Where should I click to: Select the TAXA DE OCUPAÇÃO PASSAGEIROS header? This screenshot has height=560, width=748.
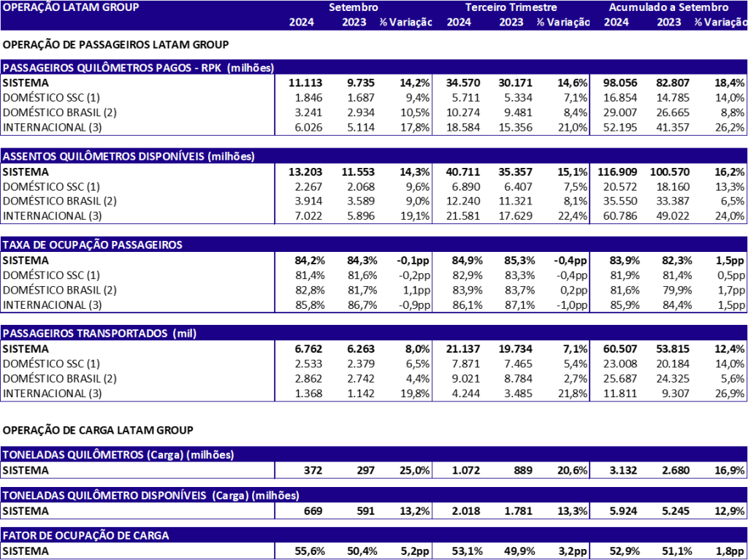pyautogui.click(x=93, y=245)
